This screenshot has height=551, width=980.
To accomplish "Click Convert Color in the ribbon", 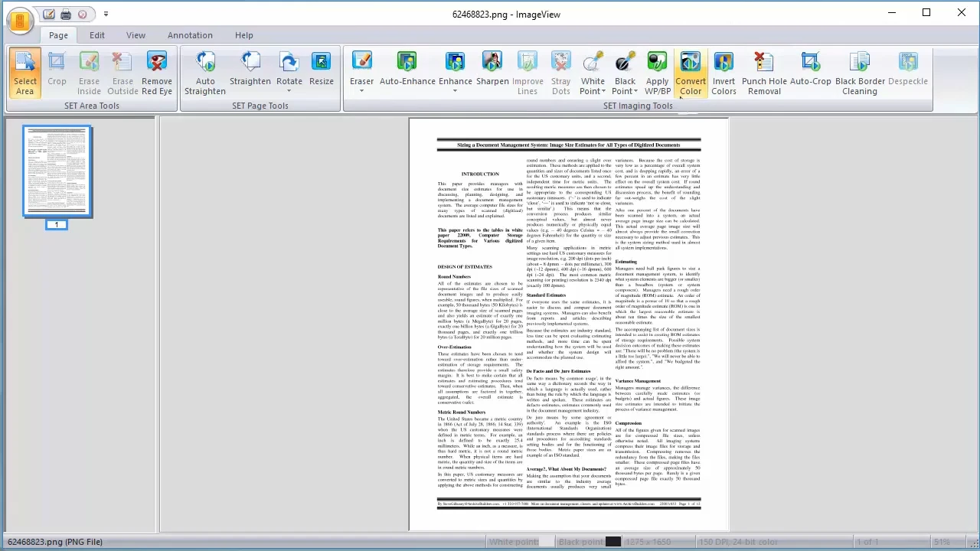I will click(x=690, y=74).
